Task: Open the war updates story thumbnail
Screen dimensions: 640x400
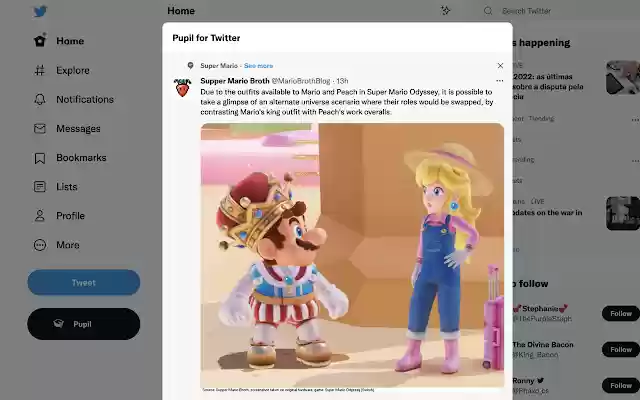Action: pyautogui.click(x=622, y=213)
